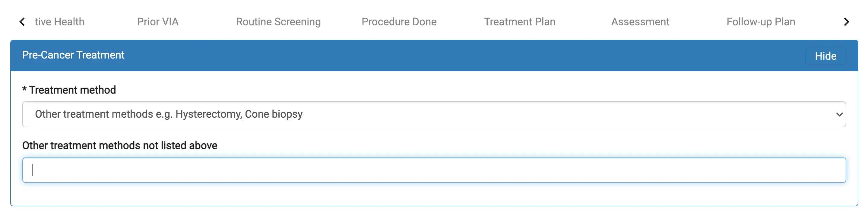The width and height of the screenshot is (868, 216).
Task: Hide the Pre-Cancer Treatment section
Action: (x=825, y=56)
